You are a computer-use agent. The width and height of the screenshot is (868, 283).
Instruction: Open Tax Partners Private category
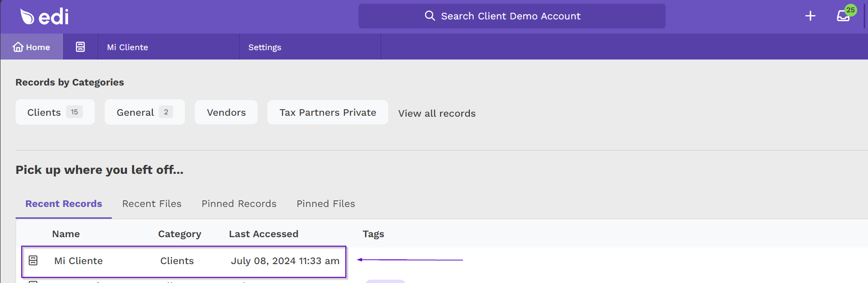(x=328, y=112)
